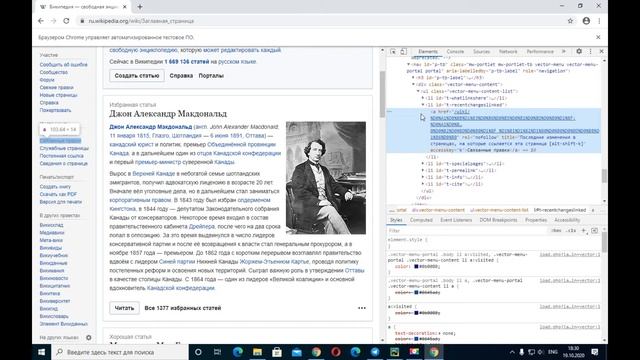
Task: Launch File Explorer from the taskbar
Action: (257, 352)
